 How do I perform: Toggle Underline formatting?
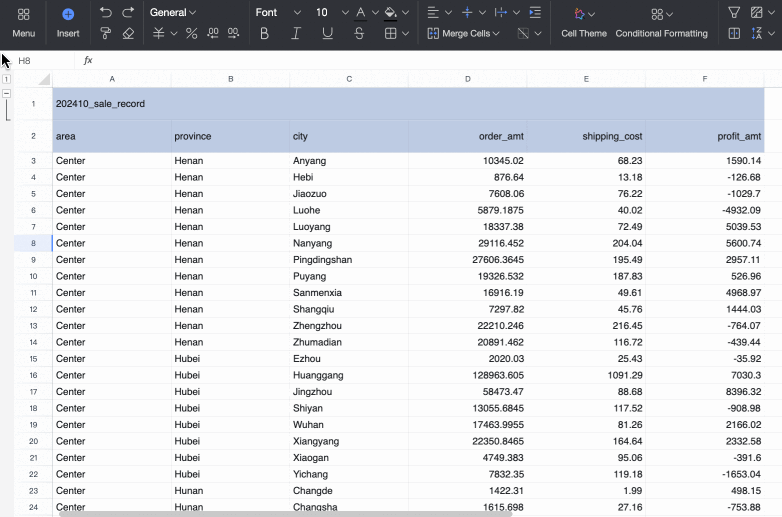coord(328,34)
